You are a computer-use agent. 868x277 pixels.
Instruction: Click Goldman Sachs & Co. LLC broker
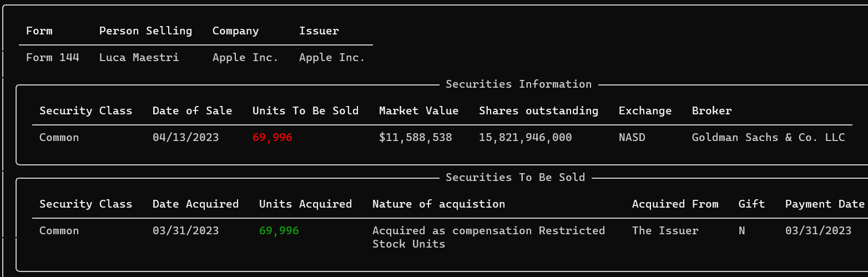(768, 137)
